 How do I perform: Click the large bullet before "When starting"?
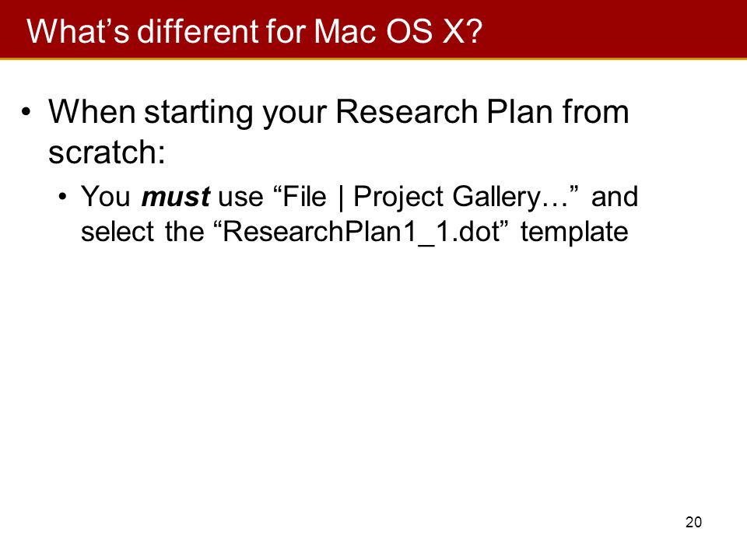click(26, 113)
